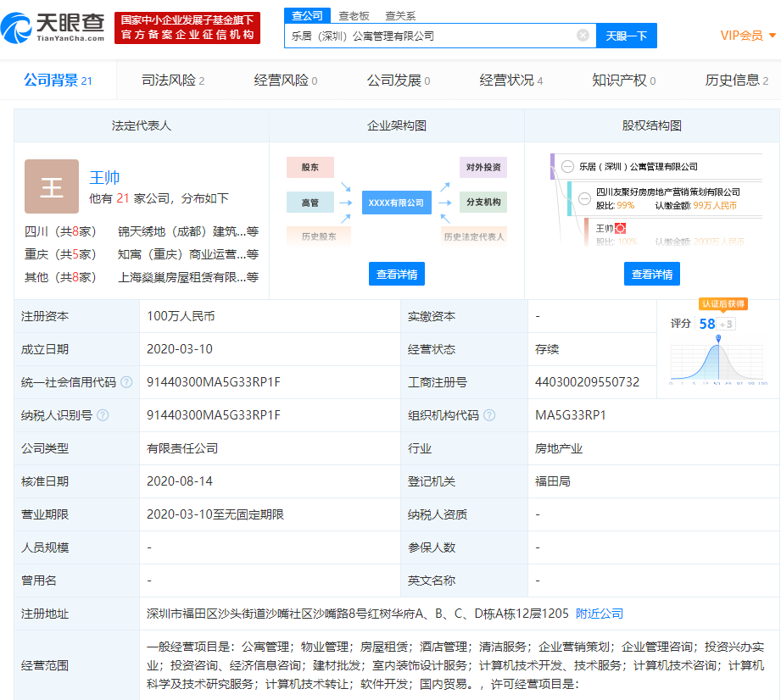Click the score distribution chart marker
781x700 pixels.
[x=718, y=340]
